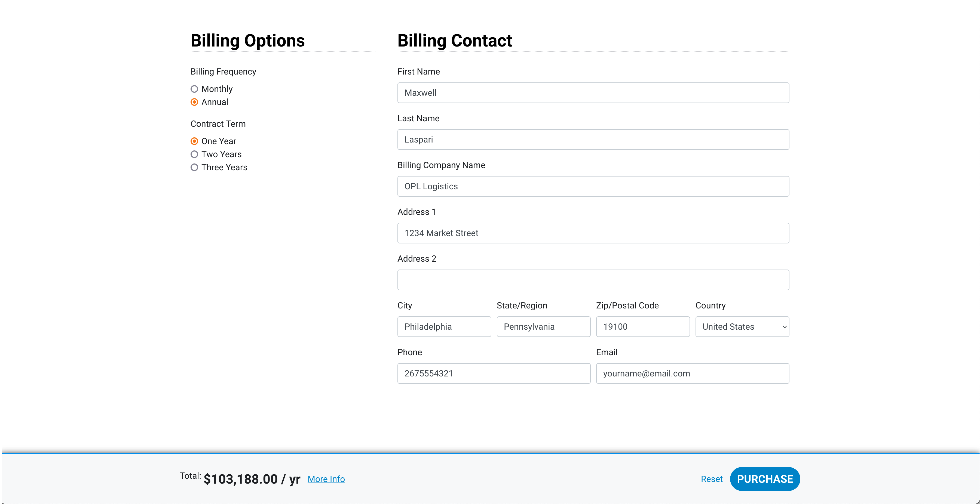The image size is (980, 504).
Task: Focus the Zip/Postal Code field
Action: (x=642, y=326)
